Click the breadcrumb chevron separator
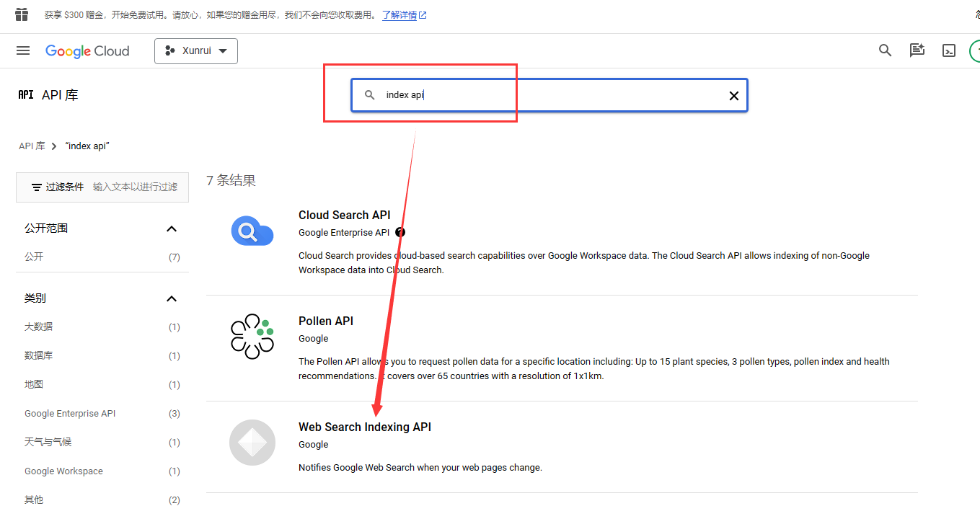Screen dimensions: 980x506 (x=55, y=146)
